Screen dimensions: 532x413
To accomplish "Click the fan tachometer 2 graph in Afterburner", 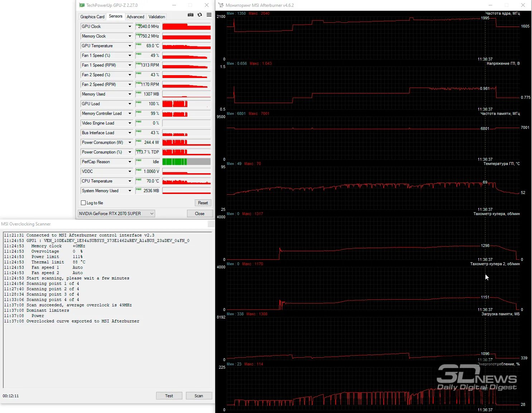I will pos(373,288).
